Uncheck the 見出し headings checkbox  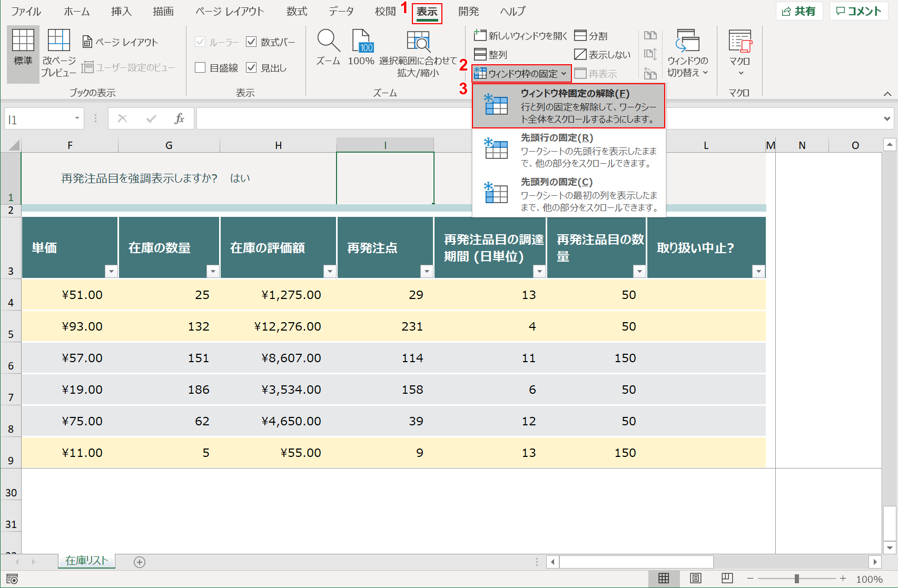(x=251, y=67)
